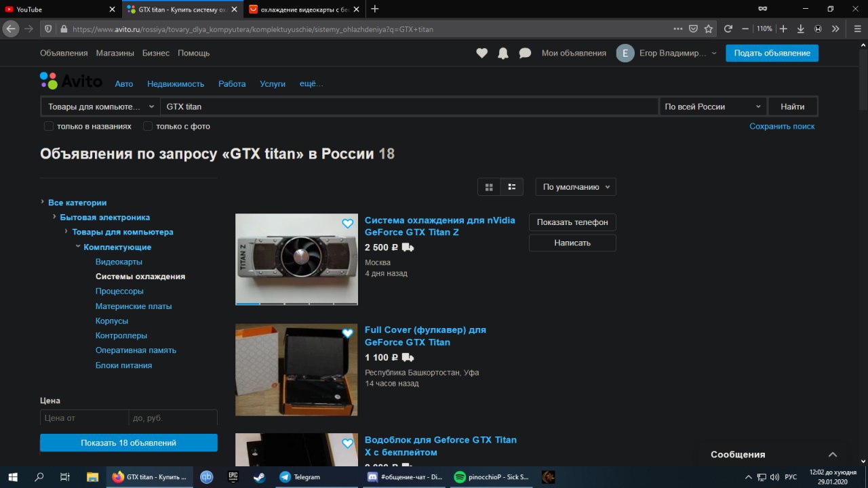Click the 'до, руб.' price field
The width and height of the screenshot is (868, 488).
coord(173,418)
